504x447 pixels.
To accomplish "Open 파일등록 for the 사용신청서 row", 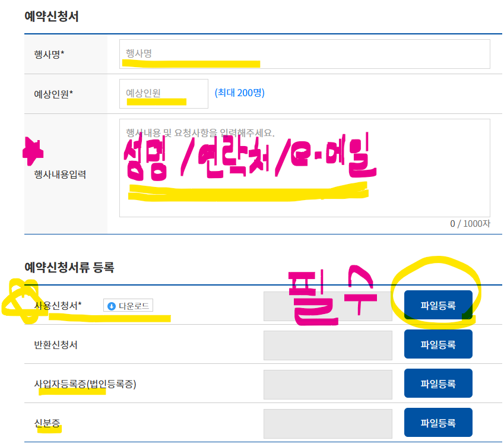I will (x=438, y=305).
